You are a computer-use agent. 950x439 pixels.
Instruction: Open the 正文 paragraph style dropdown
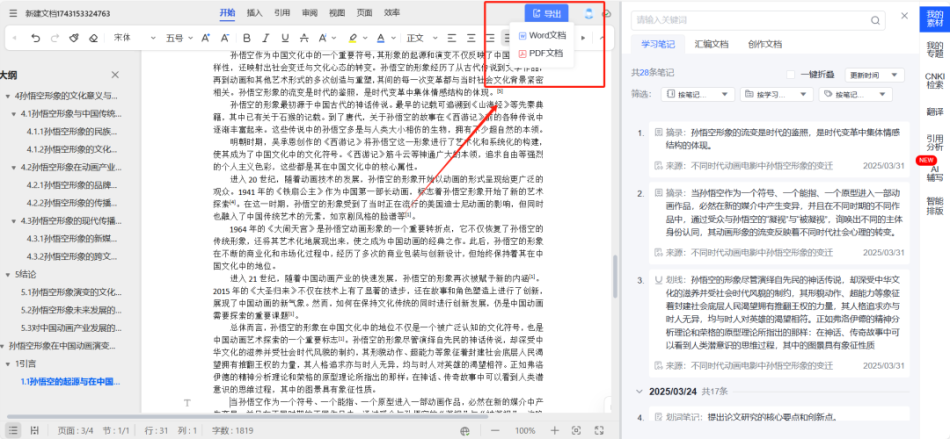(x=421, y=38)
